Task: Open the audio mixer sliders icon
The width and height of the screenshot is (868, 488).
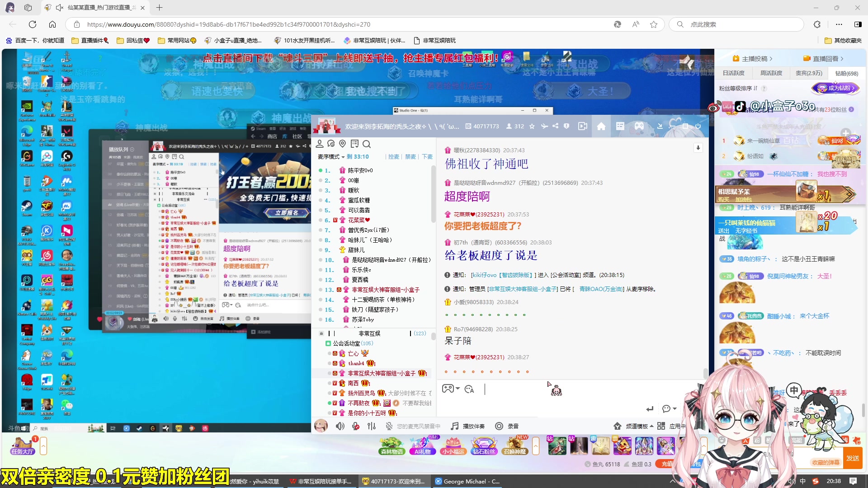Action: click(x=372, y=426)
